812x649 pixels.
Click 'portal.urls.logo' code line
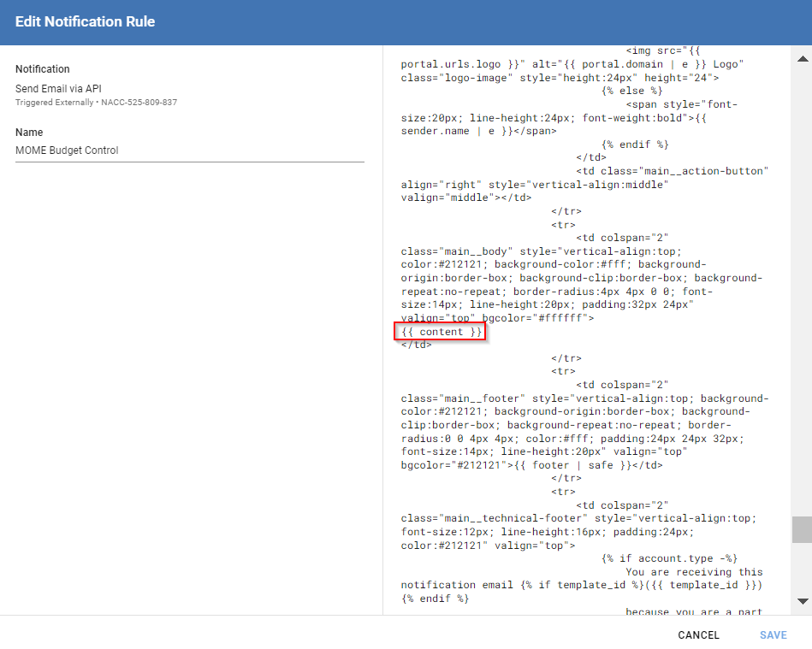[x=572, y=64]
